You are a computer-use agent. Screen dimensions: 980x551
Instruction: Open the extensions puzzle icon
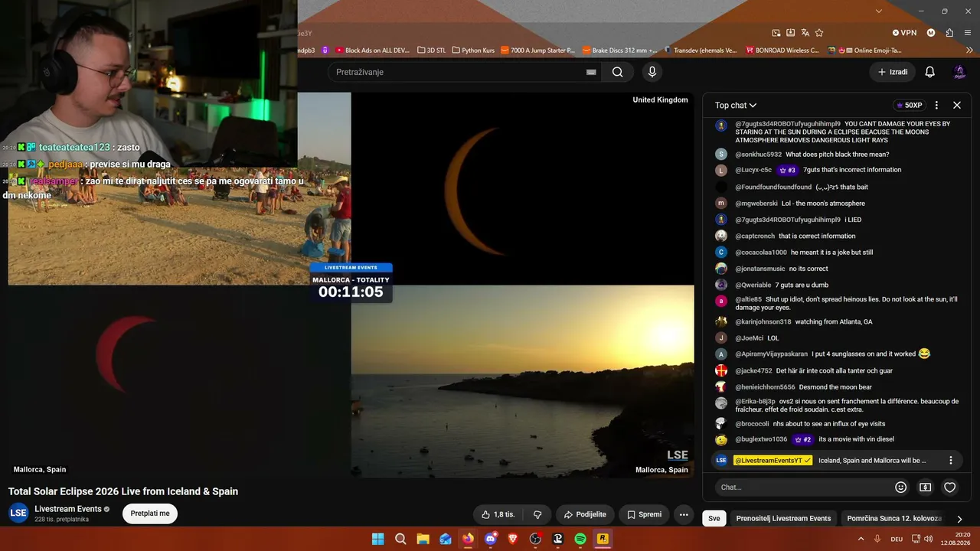(949, 33)
